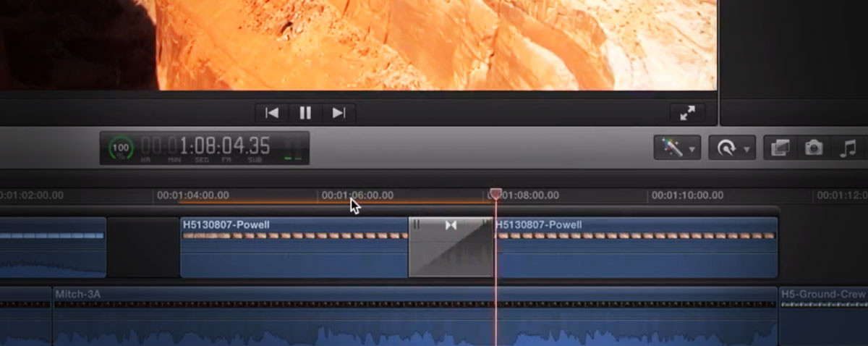Click ruler at 00:01:06:00.00

click(x=357, y=195)
